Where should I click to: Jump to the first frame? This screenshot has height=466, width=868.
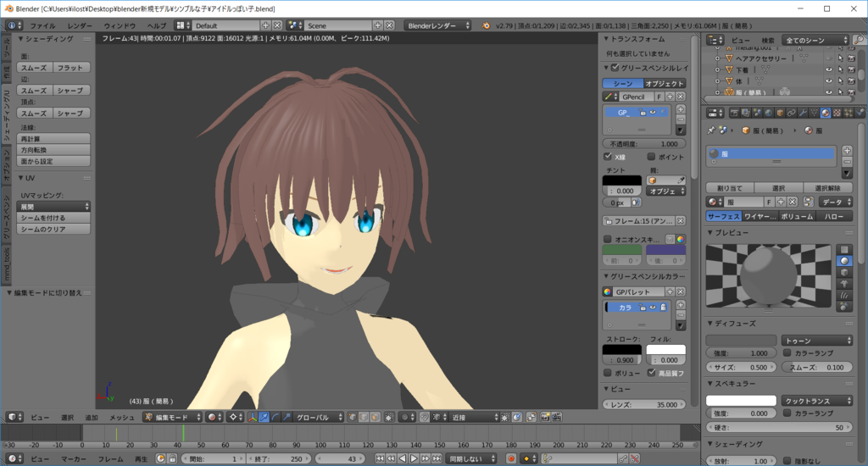pyautogui.click(x=380, y=458)
